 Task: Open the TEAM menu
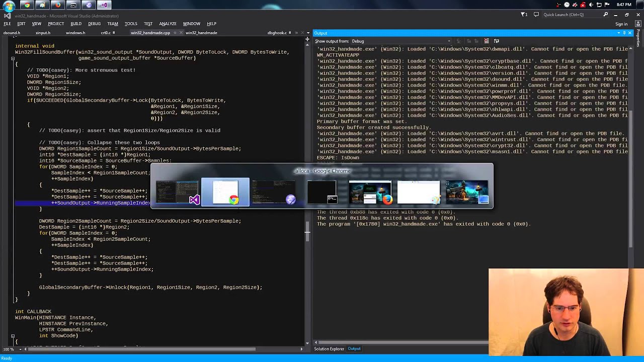tap(113, 24)
